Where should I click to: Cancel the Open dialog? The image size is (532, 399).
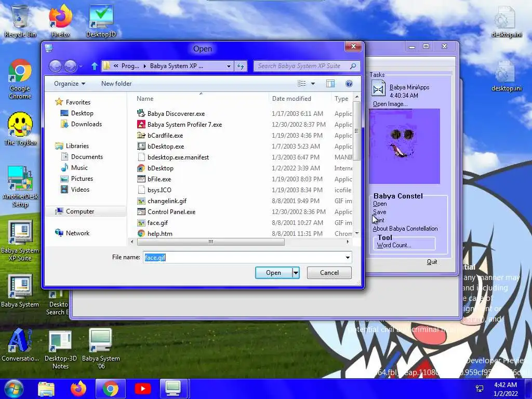pyautogui.click(x=329, y=272)
